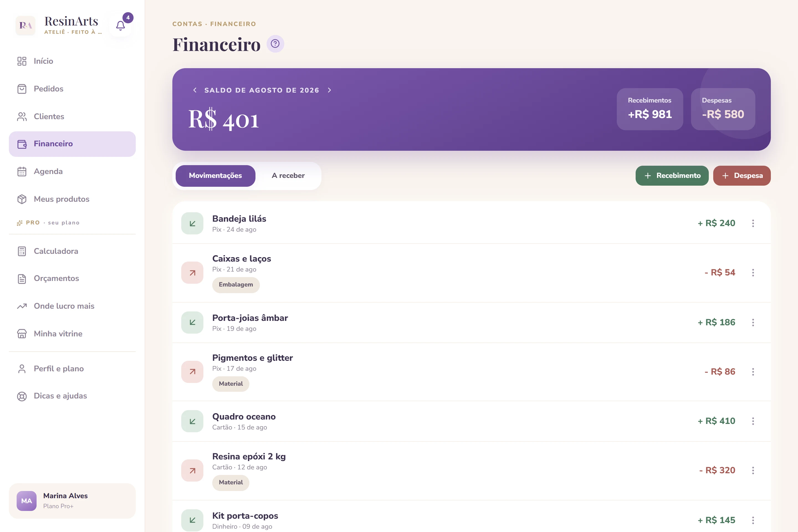Image resolution: width=798 pixels, height=532 pixels.
Task: Open Início in the sidebar
Action: (x=72, y=61)
